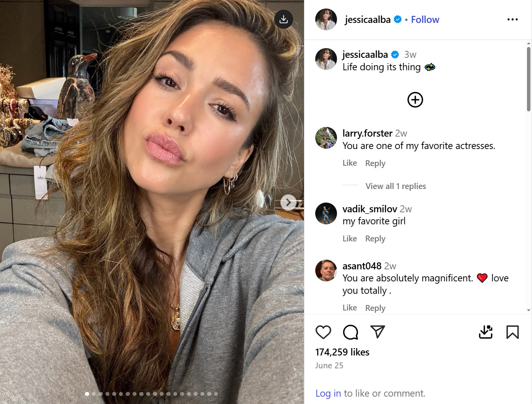Share the post via paper plane icon

pyautogui.click(x=377, y=331)
